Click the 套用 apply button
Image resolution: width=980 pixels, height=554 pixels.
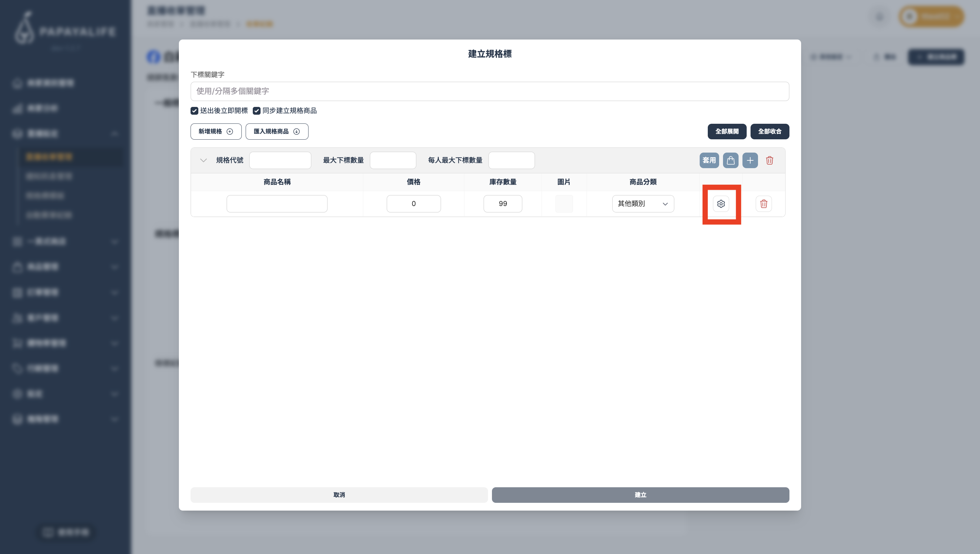tap(709, 160)
